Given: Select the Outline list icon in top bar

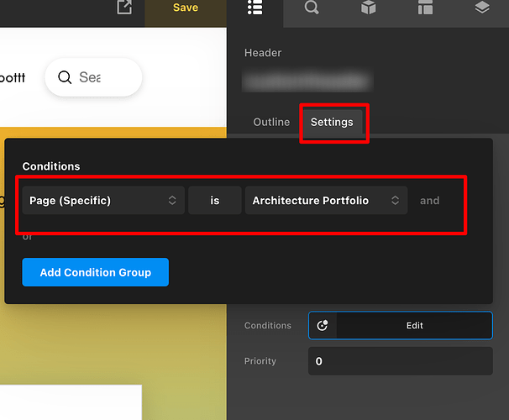Looking at the screenshot, I should [255, 8].
